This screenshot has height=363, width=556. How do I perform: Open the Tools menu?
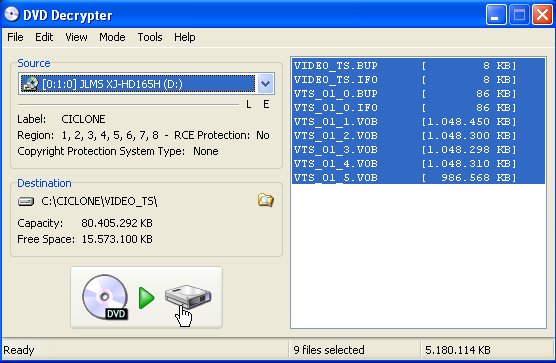tap(150, 37)
